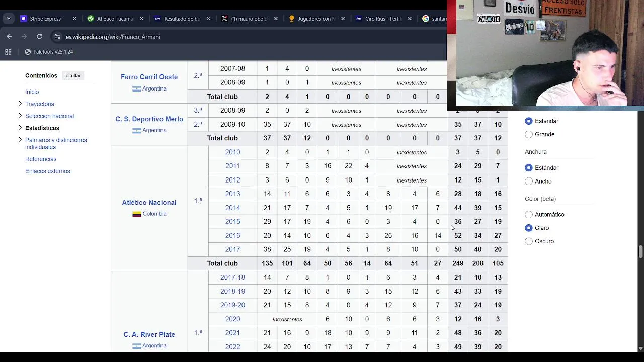Viewport: 644px width, 362px height.
Task: Switch to the Jugadores con M tab
Action: click(316, 19)
